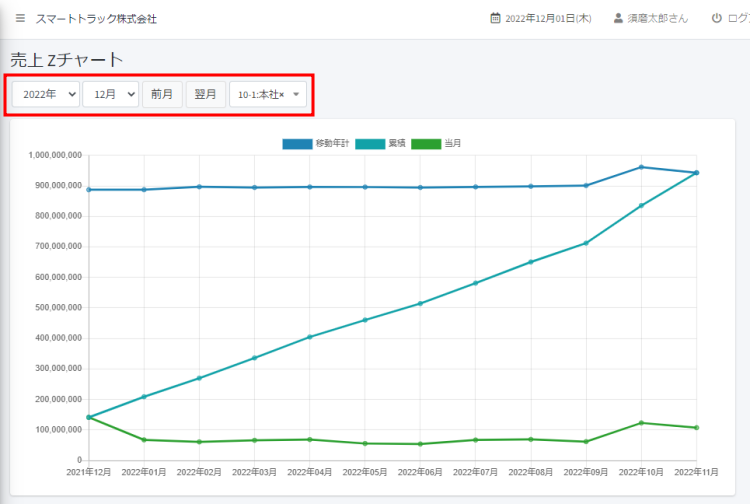Open the 須磨太郎さん user menu
Screen dimensions: 750x504
click(657, 19)
